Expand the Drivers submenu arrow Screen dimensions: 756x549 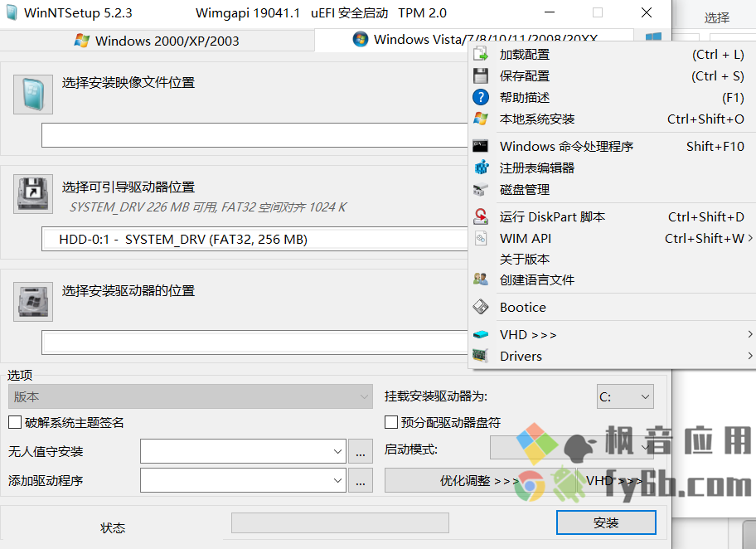click(x=749, y=356)
